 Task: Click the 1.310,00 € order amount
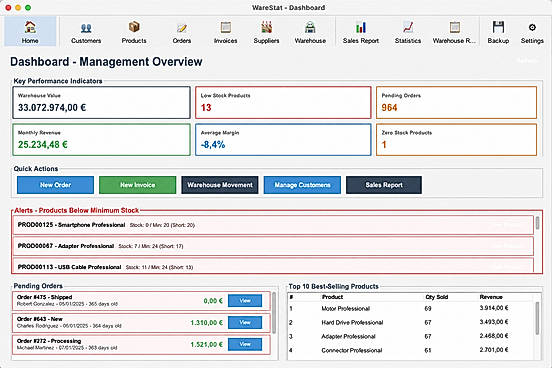207,323
